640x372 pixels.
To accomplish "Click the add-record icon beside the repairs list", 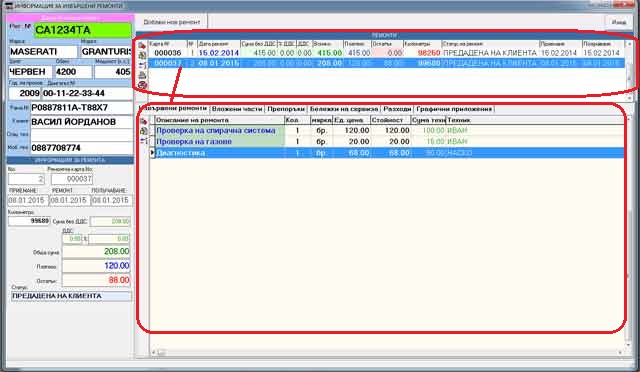I will [x=142, y=45].
